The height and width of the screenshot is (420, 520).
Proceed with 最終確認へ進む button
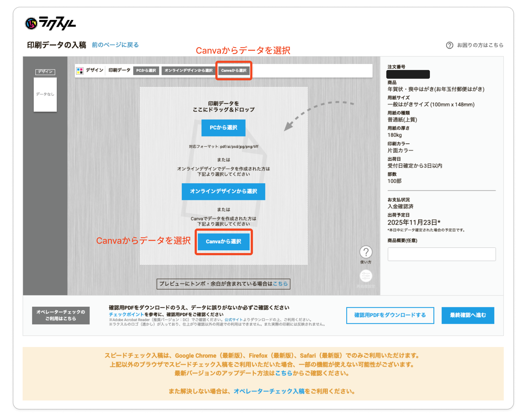click(467, 315)
